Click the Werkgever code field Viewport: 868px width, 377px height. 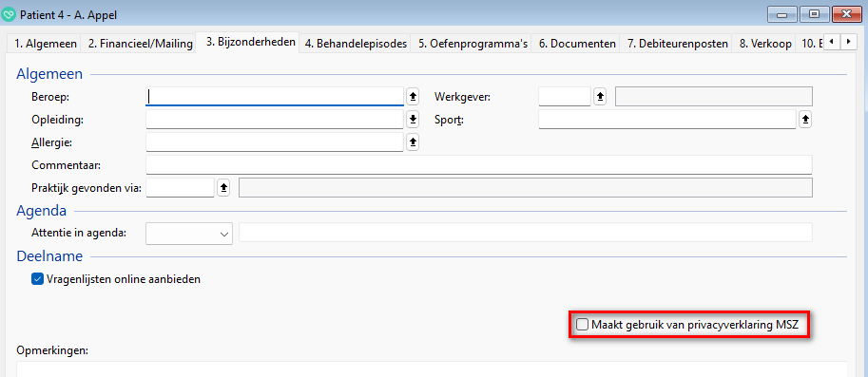point(565,96)
